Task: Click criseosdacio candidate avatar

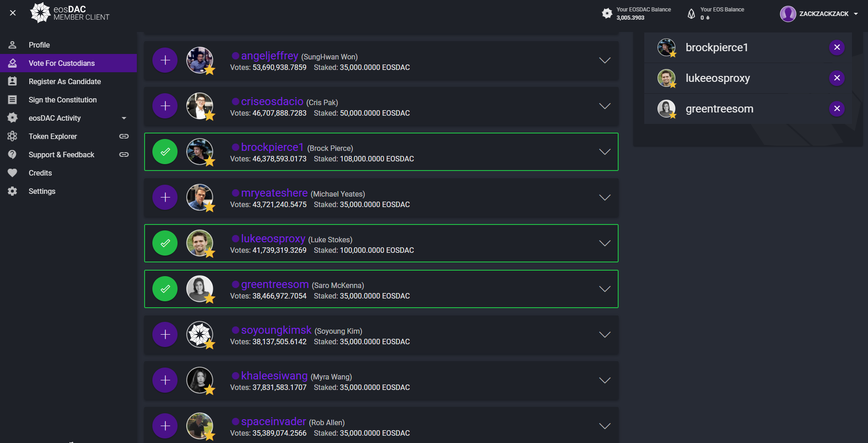Action: (200, 106)
